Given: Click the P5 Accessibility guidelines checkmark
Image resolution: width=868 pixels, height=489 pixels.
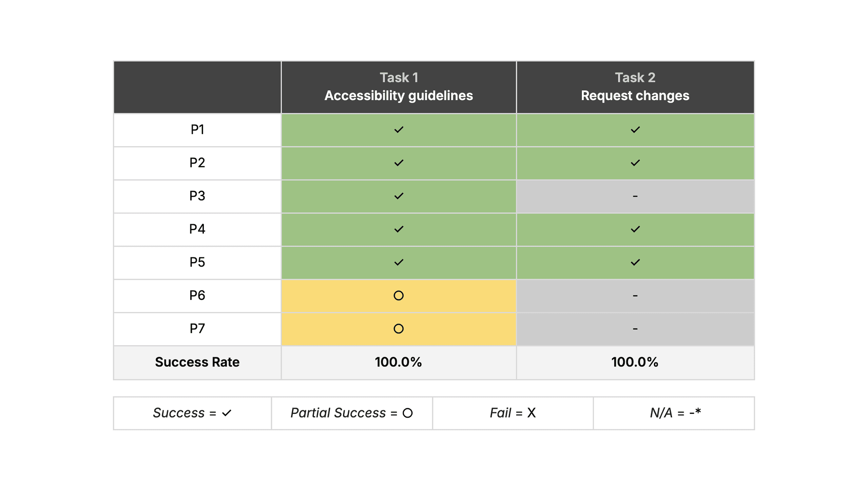Looking at the screenshot, I should 399,262.
